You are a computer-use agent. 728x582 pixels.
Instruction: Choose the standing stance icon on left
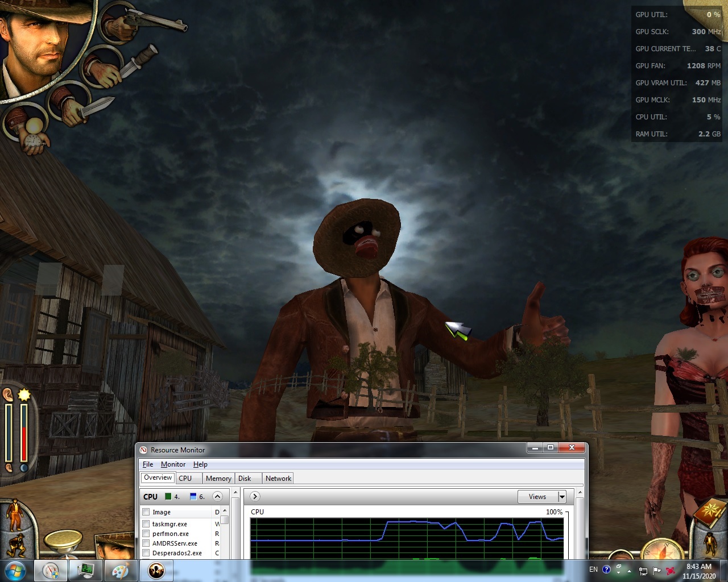(14, 514)
